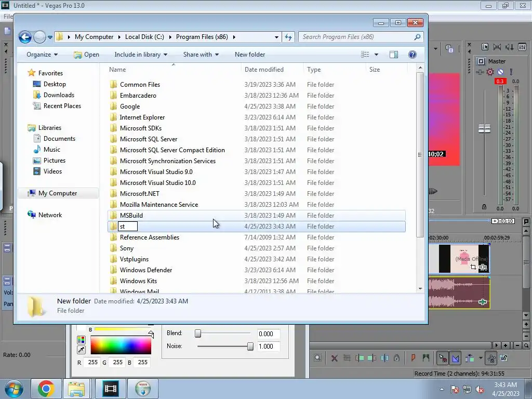The height and width of the screenshot is (399, 532).
Task: Click the New folder button
Action: click(250, 55)
